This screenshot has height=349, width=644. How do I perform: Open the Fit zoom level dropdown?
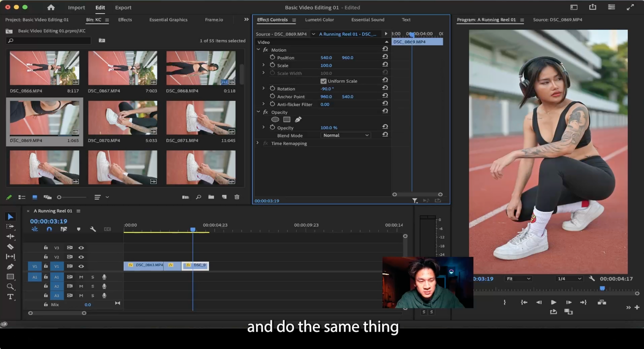coord(518,279)
